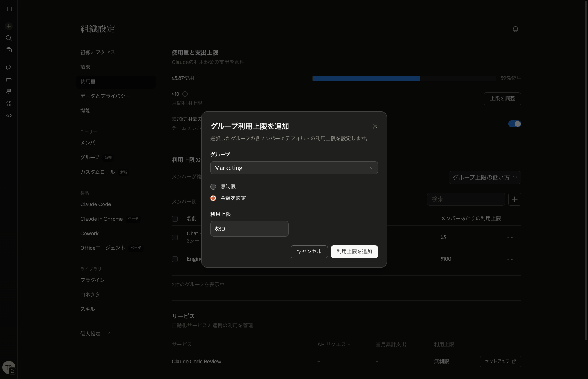Open the Engineering row options menu
588x379 pixels.
pyautogui.click(x=510, y=259)
